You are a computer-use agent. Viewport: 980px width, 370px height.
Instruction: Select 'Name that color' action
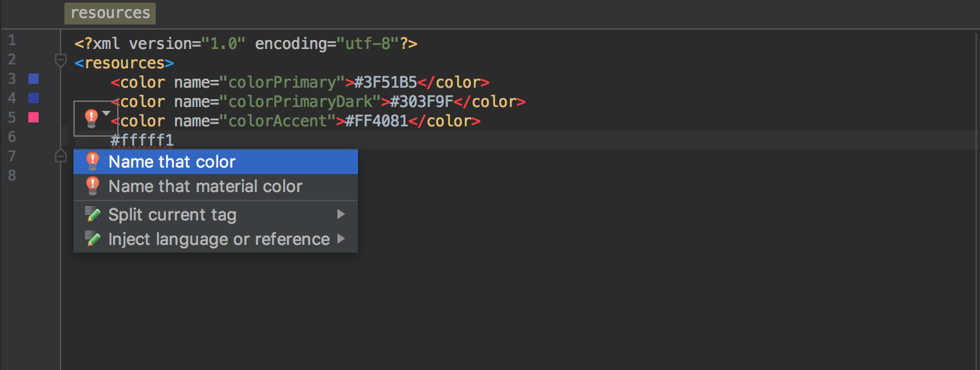(x=172, y=162)
